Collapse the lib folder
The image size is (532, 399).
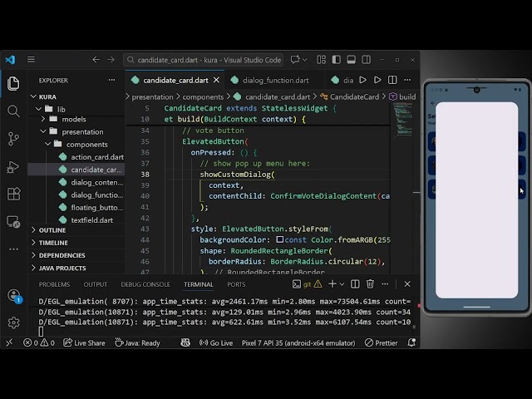[x=76, y=109]
